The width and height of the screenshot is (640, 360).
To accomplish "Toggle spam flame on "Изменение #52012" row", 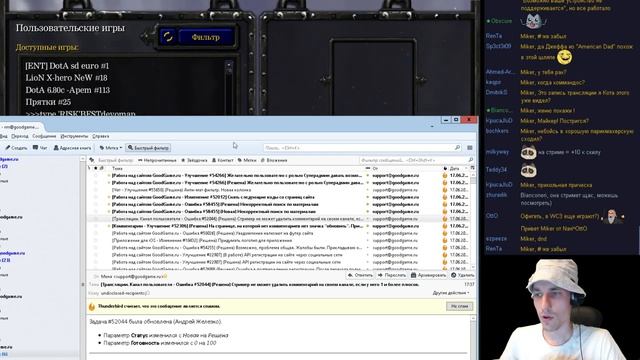I will [445, 197].
